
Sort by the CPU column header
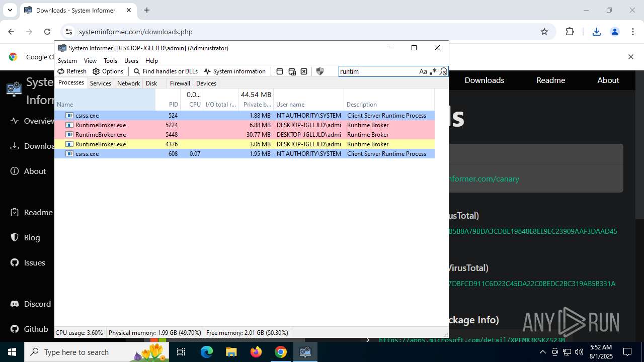(x=192, y=100)
